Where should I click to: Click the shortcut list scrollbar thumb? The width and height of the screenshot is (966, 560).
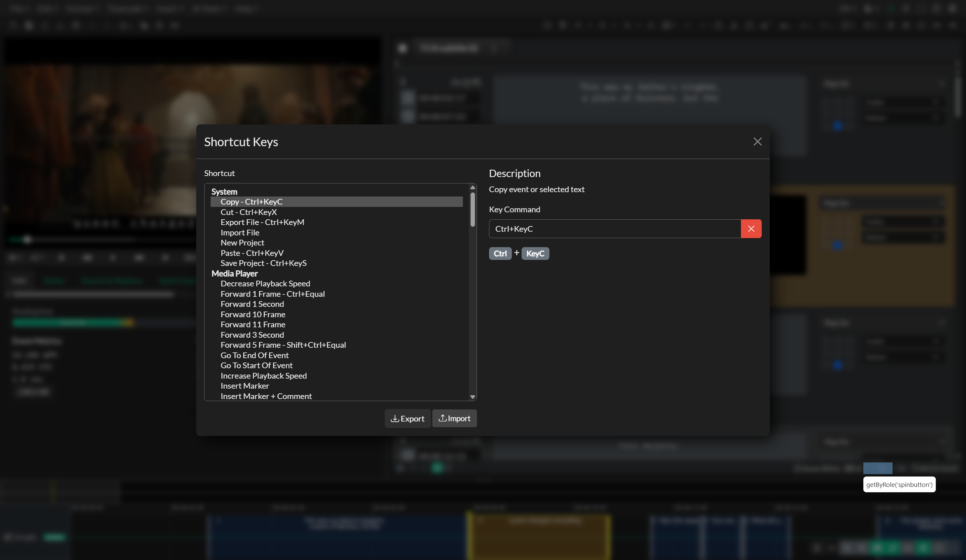pyautogui.click(x=473, y=209)
